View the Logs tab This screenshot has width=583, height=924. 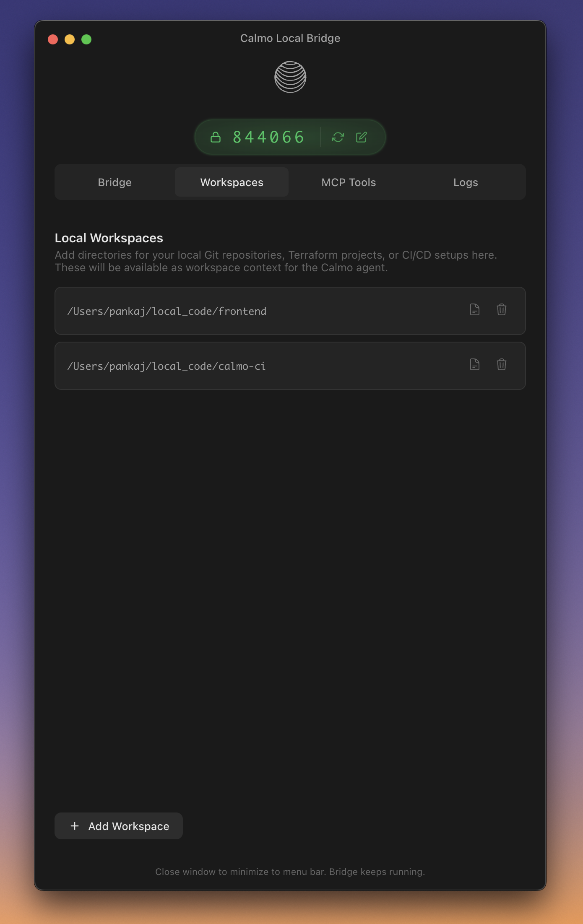coord(466,182)
